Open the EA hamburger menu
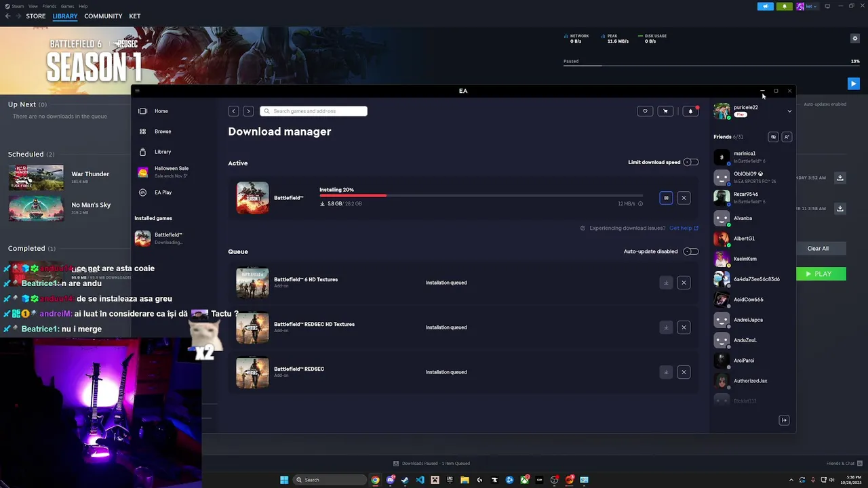 click(137, 91)
